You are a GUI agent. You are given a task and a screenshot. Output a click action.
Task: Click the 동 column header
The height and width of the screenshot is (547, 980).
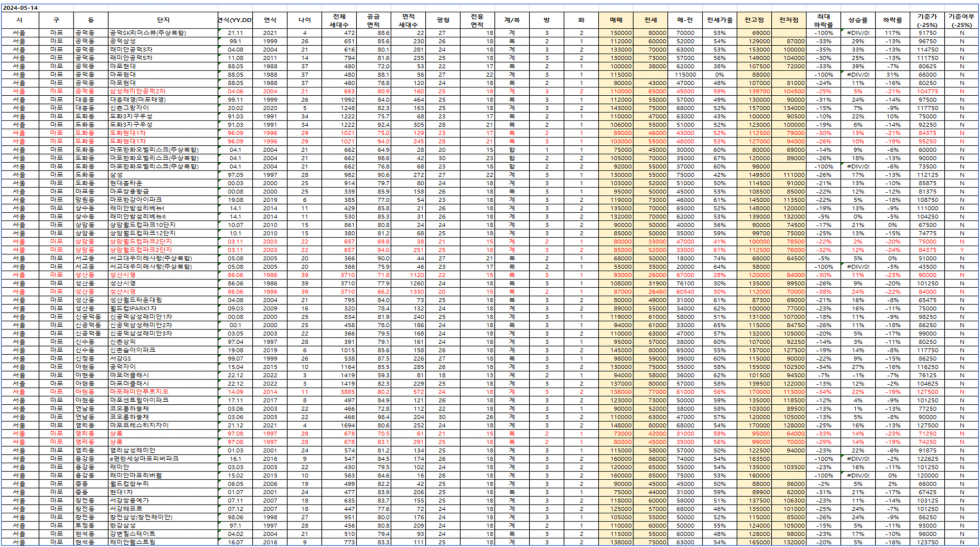click(x=91, y=20)
